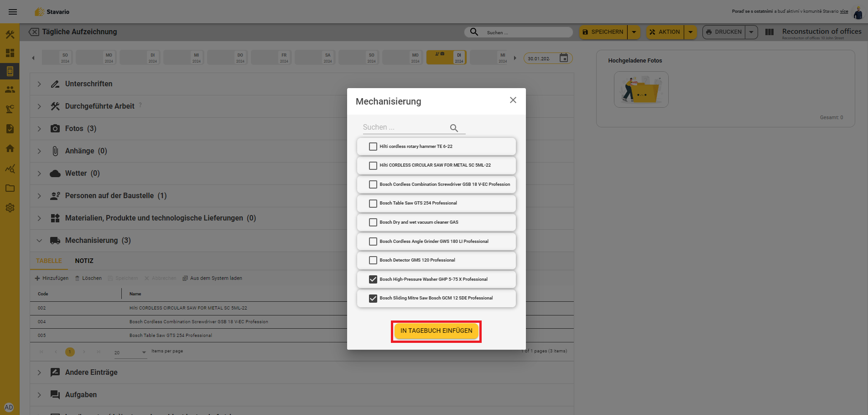Open the folder sidebar icon

point(10,188)
